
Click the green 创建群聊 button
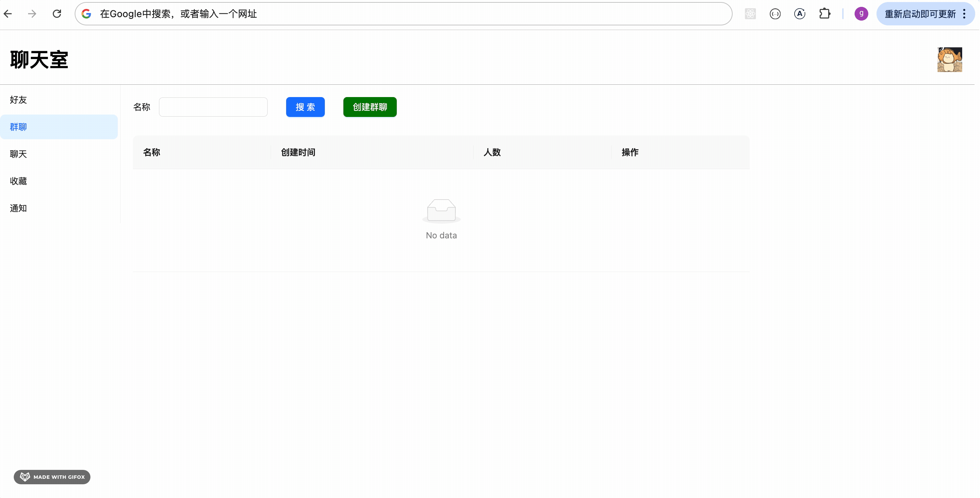[370, 107]
